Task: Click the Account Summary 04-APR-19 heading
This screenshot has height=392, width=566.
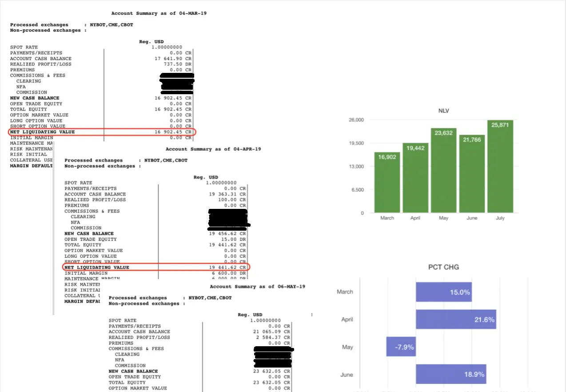Action: tap(213, 149)
